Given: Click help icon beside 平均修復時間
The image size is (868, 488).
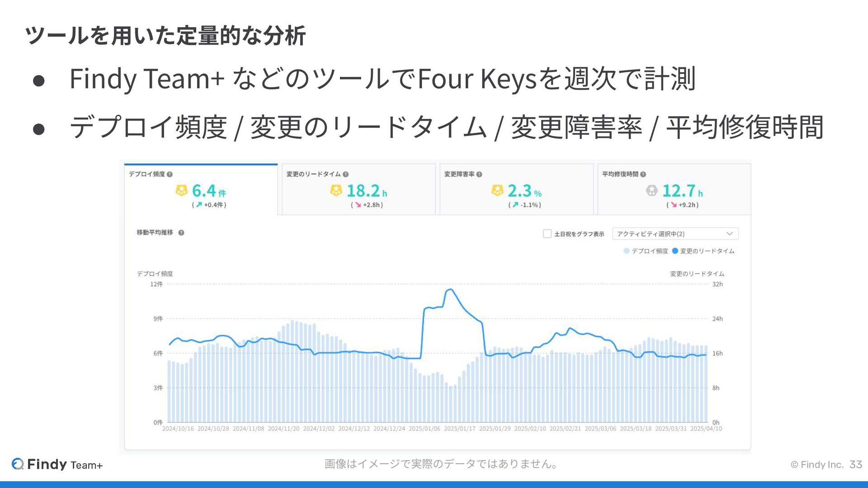Looking at the screenshot, I should pyautogui.click(x=643, y=174).
